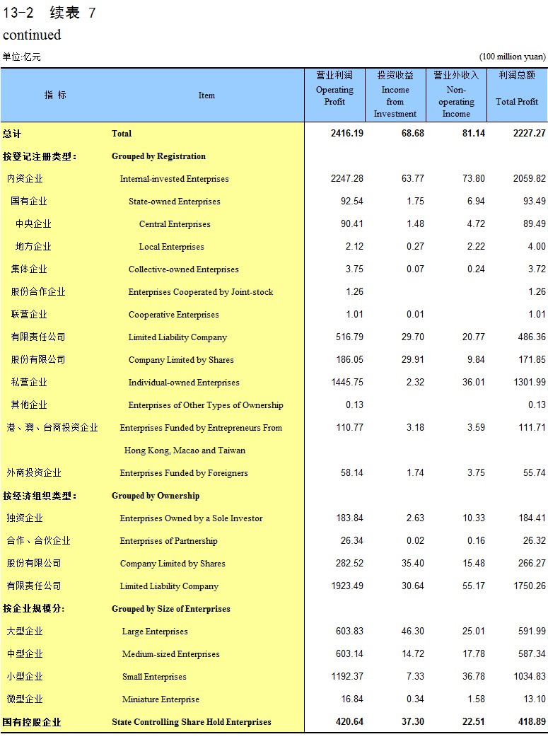Screen dimensions: 548x756
Task: Click the 'State-owned Enterprises' row label
Action: (175, 202)
